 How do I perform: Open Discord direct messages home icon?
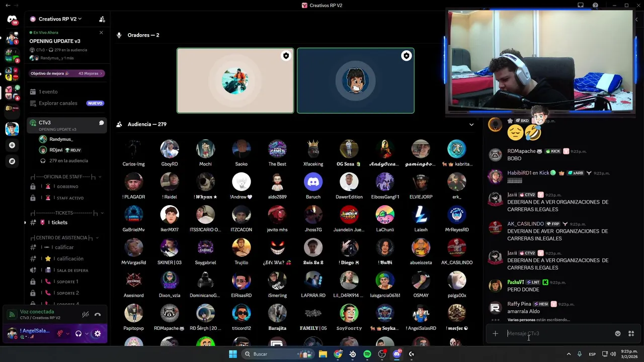[12, 19]
